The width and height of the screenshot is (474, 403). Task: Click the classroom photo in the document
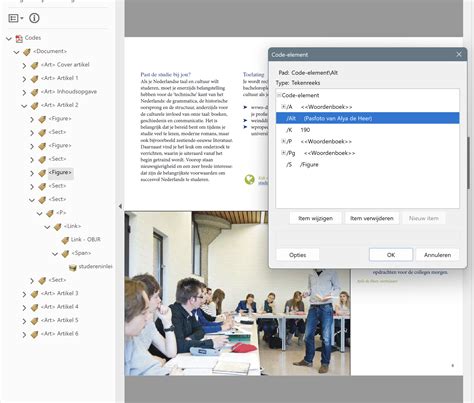[x=237, y=293]
